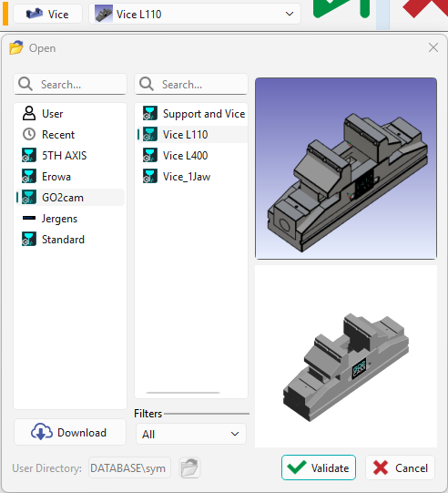Select the User library entry
Screen dimensions: 448x493
click(70, 114)
